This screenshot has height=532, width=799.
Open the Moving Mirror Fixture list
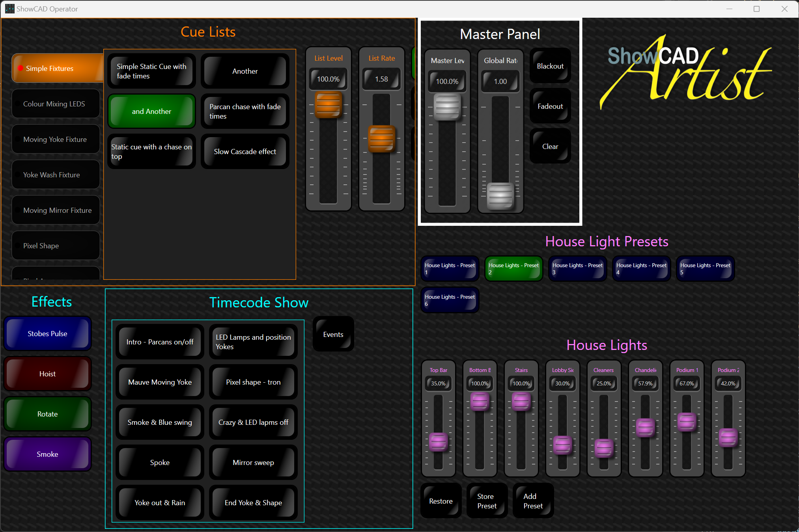[x=56, y=210]
